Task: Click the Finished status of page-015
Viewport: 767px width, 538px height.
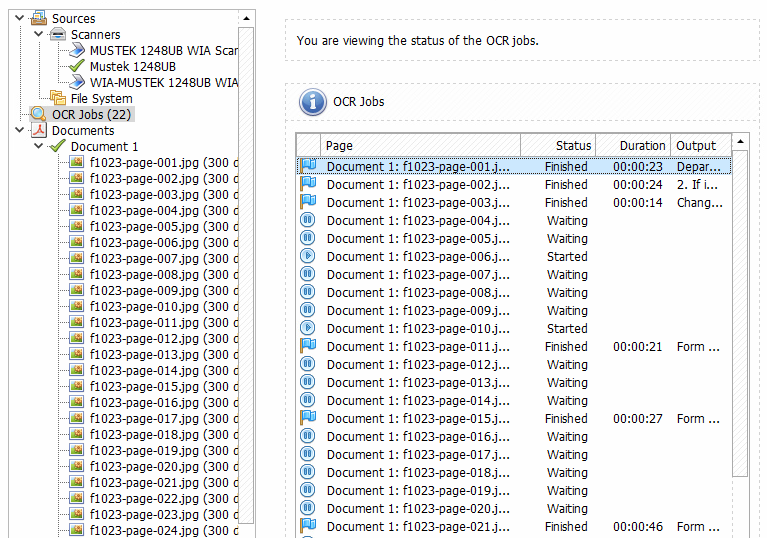Action: click(566, 419)
